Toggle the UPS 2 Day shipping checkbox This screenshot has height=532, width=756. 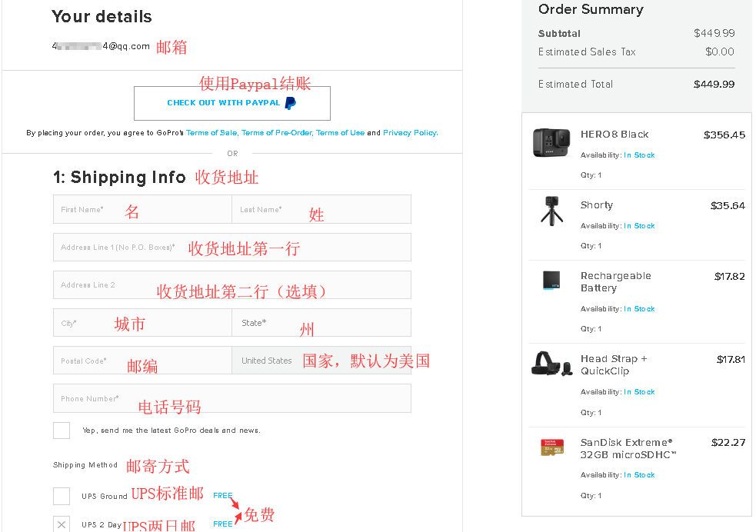click(62, 524)
